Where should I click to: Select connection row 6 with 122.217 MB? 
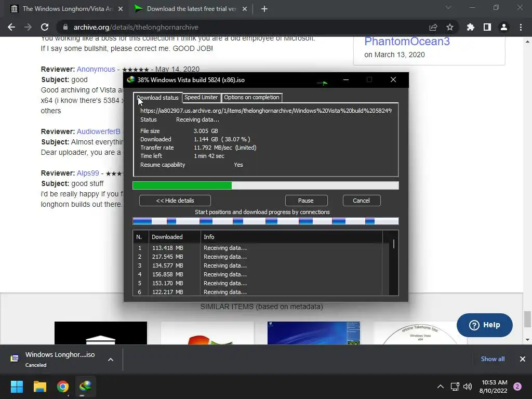click(258, 292)
